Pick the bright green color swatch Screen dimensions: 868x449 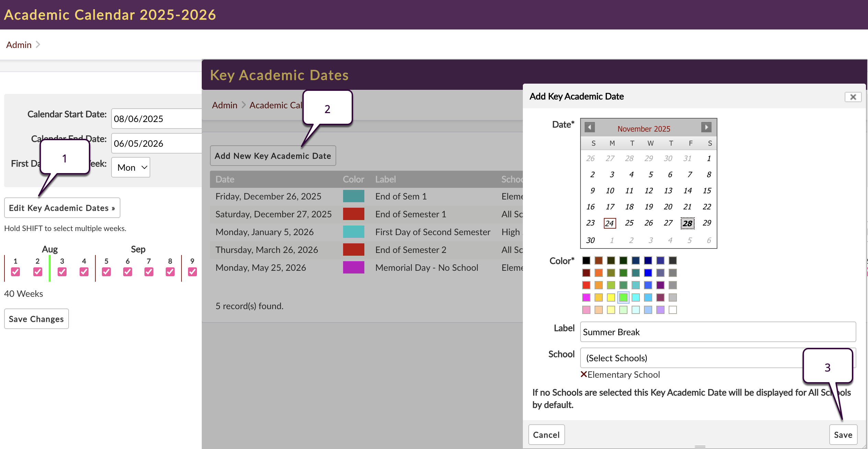[x=623, y=297]
